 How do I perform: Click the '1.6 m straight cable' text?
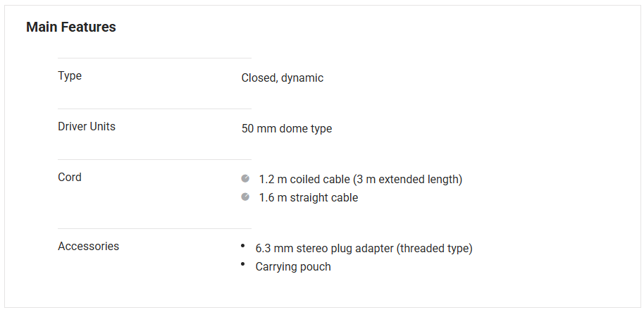tap(308, 198)
